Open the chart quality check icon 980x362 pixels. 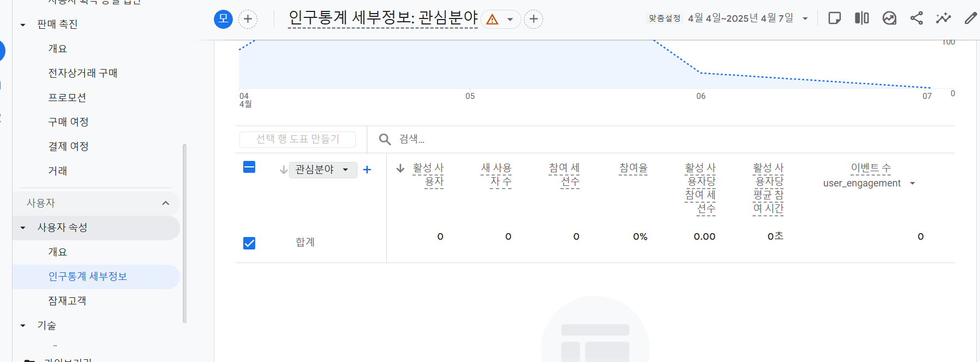[x=889, y=18]
